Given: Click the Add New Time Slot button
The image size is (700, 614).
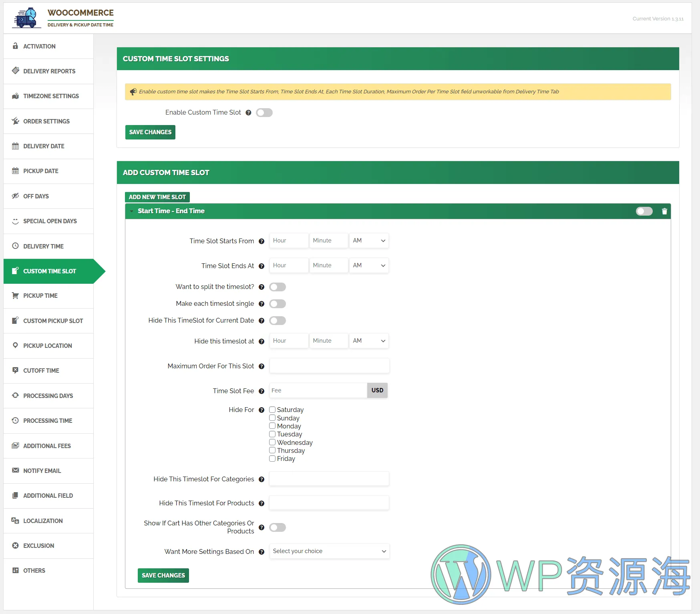Looking at the screenshot, I should click(157, 197).
